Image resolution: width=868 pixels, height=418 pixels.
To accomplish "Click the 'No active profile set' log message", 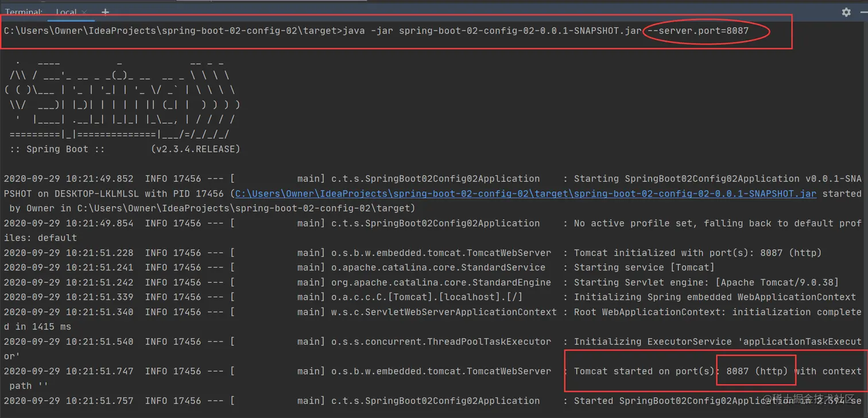I will [718, 223].
